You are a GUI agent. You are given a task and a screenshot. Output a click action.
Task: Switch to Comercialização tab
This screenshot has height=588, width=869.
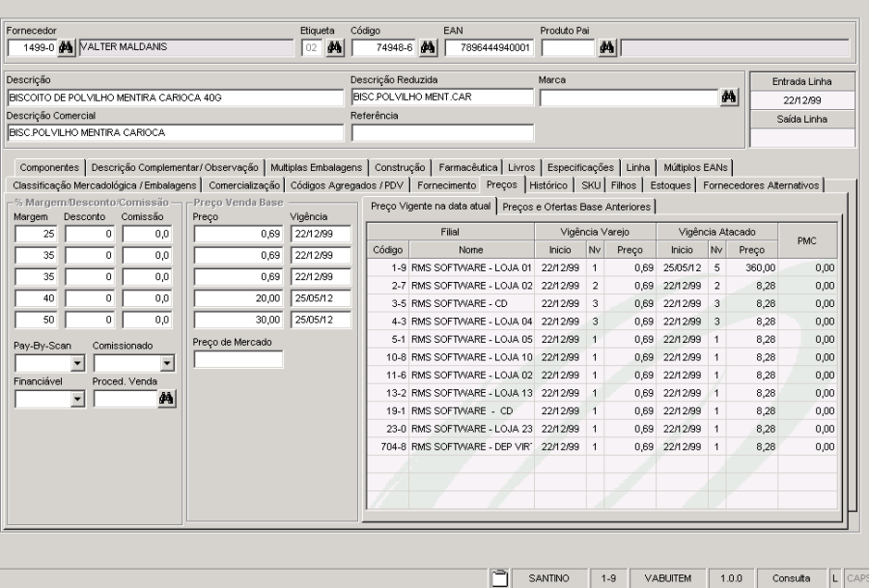point(244,185)
